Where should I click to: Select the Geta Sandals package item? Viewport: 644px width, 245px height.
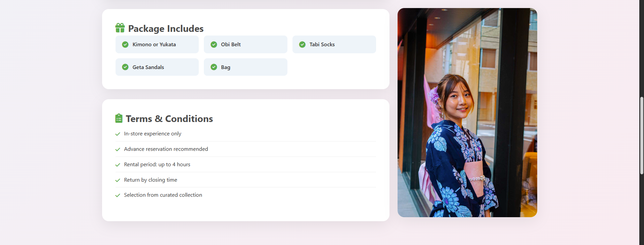(157, 67)
